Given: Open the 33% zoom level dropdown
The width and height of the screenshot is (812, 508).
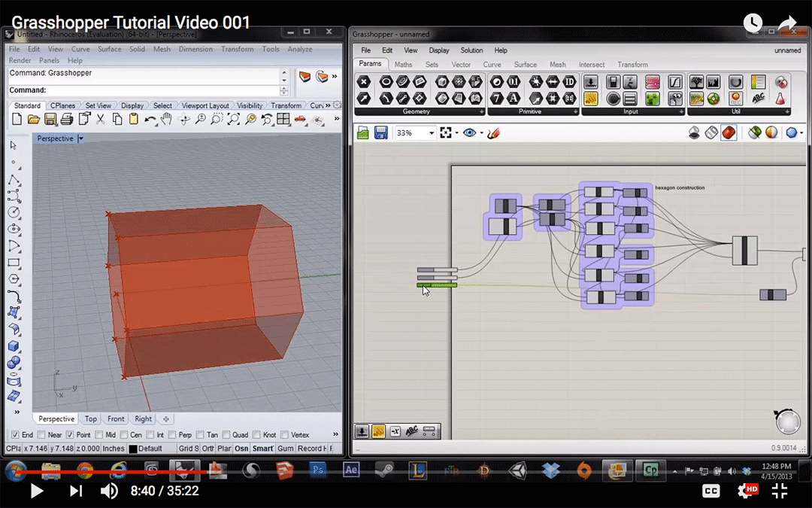Looking at the screenshot, I should pos(431,133).
